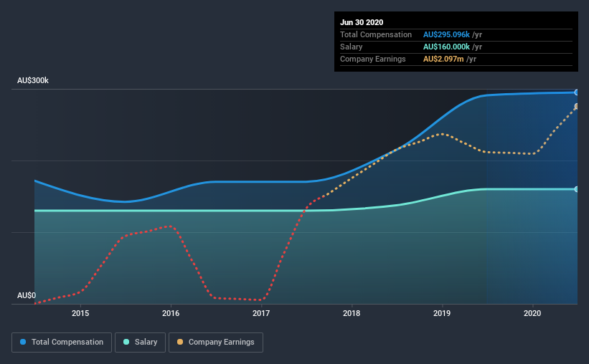589x364 pixels.
Task: Click the AU$300k y-axis label
Action: coord(33,80)
